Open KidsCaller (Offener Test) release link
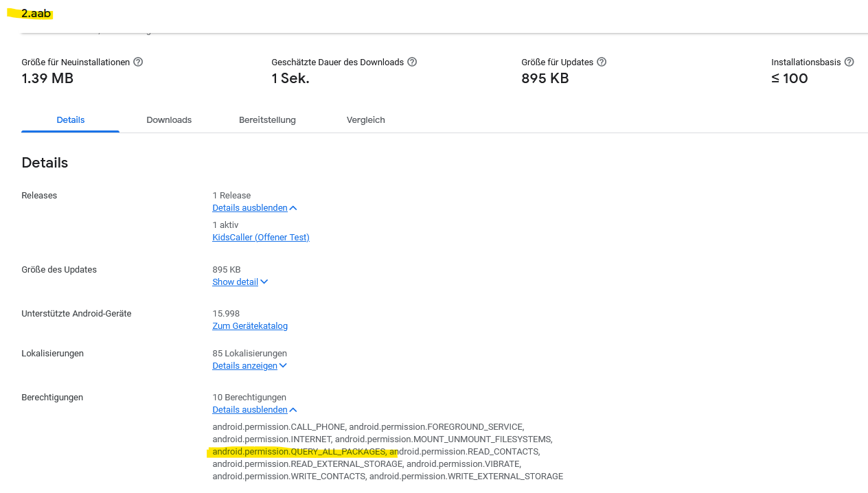 click(x=261, y=238)
